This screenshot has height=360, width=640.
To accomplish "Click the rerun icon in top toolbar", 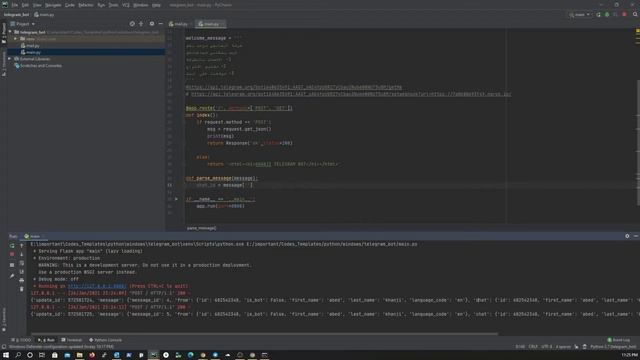I will coord(598,15).
